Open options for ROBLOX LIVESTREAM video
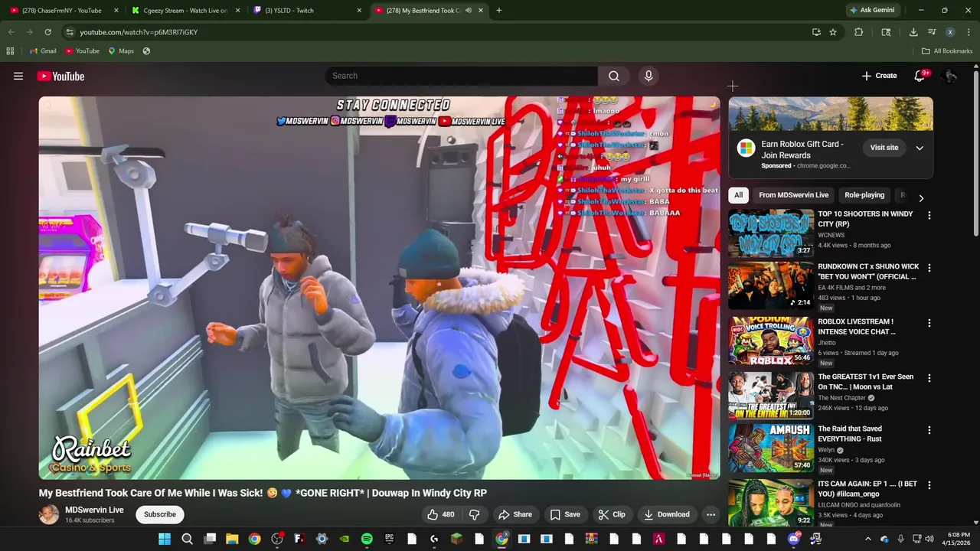The image size is (980, 551). click(929, 323)
